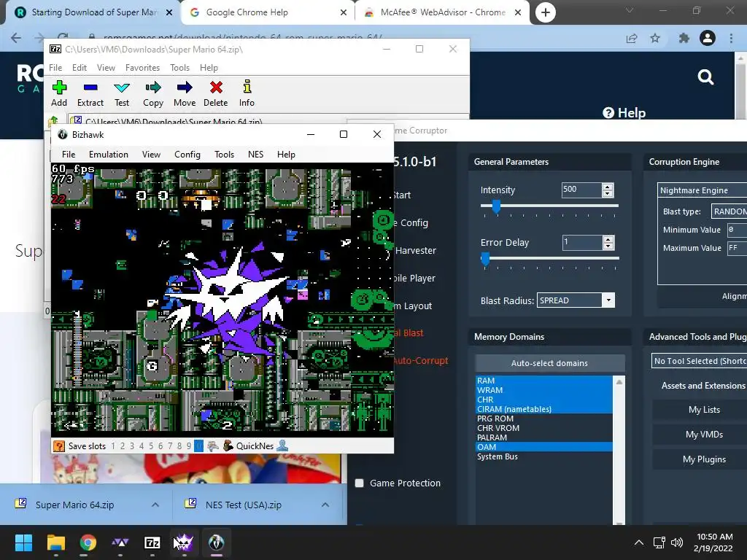Screen dimensions: 747x560
Task: Click the website search magnifier icon
Action: click(x=705, y=77)
